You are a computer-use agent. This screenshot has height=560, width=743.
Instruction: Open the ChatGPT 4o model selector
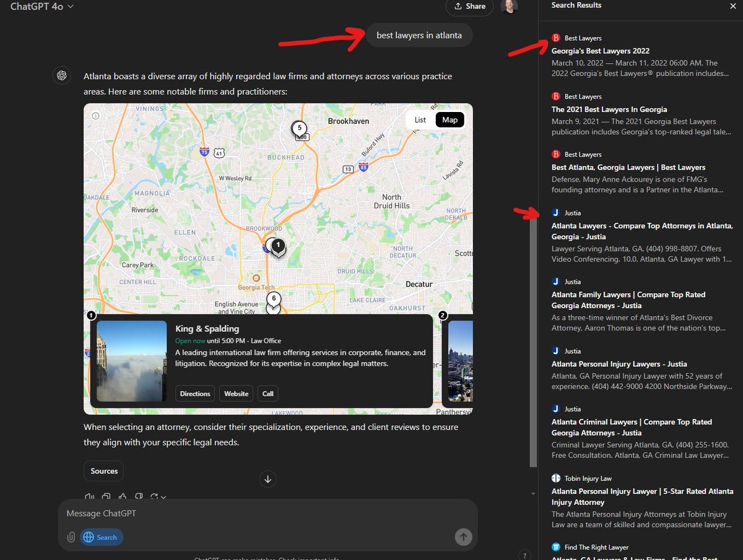coord(41,7)
